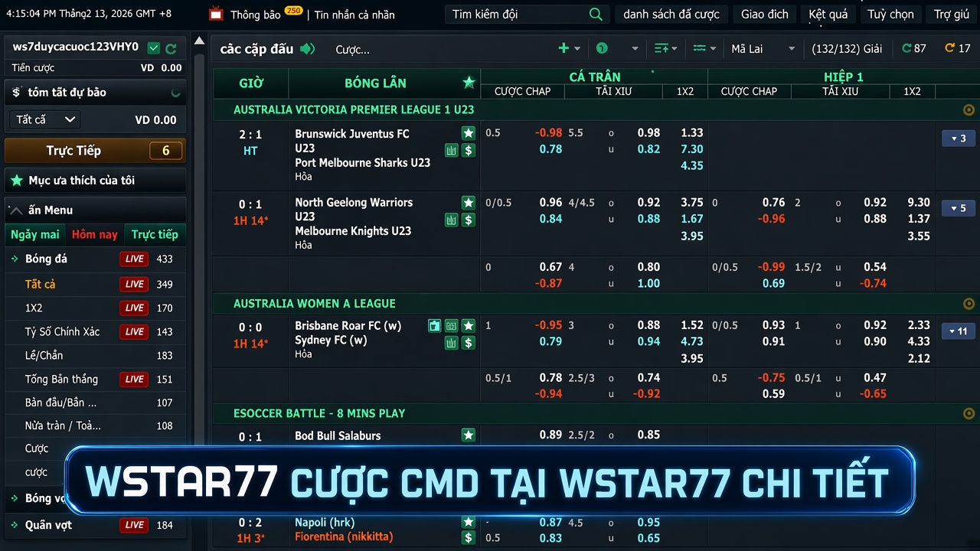
Task: Expand the 3 more markets for Brunswick Juventus
Action: 958,139
